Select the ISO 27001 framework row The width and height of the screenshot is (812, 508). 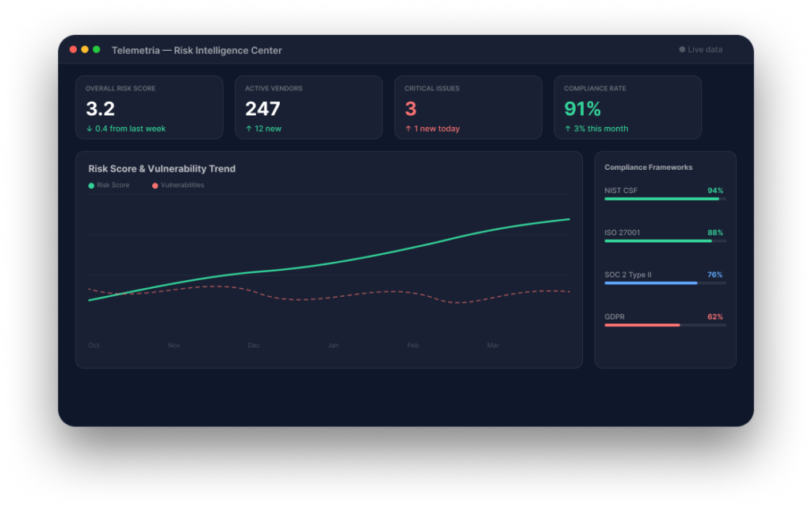(x=665, y=233)
